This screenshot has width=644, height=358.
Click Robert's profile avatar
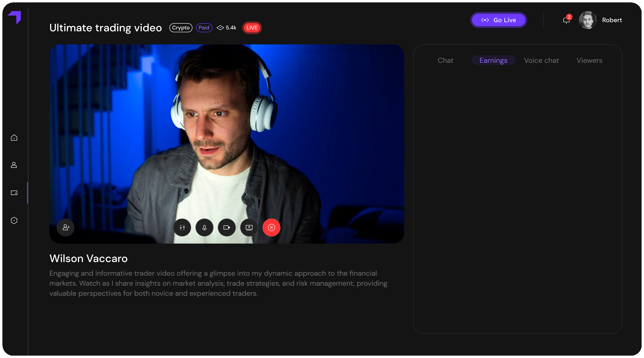click(x=588, y=20)
